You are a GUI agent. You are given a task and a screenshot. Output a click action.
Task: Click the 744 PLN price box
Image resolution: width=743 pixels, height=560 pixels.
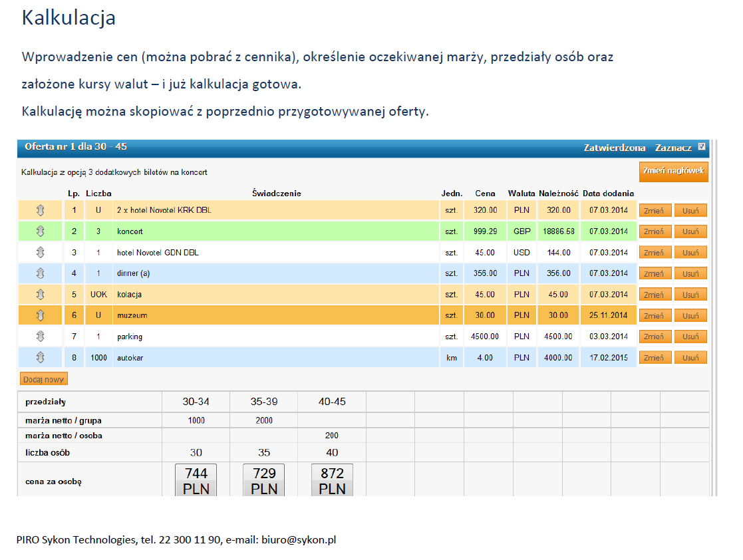[x=196, y=480]
